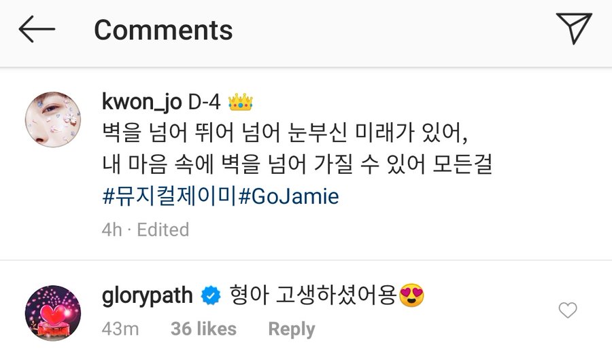Image resolution: width=612 pixels, height=364 pixels.
Task: Open glorypath's heart avatar
Action: (x=53, y=313)
